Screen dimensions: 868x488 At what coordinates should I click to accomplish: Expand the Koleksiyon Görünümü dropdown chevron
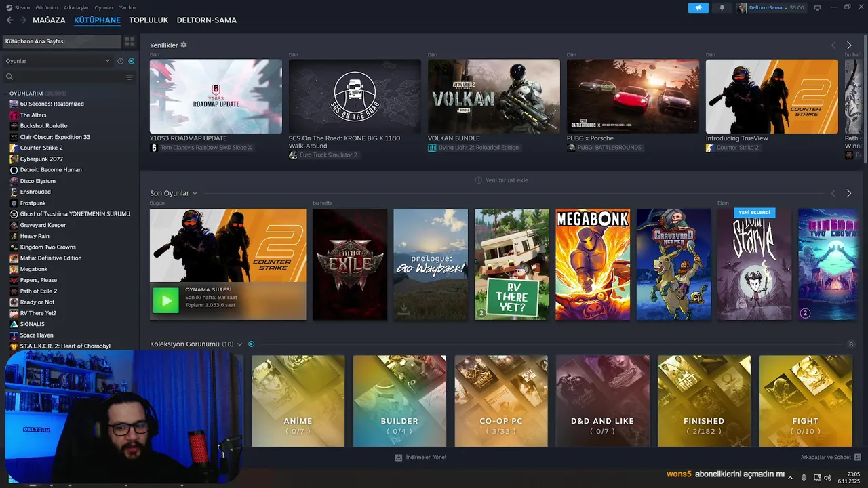239,344
